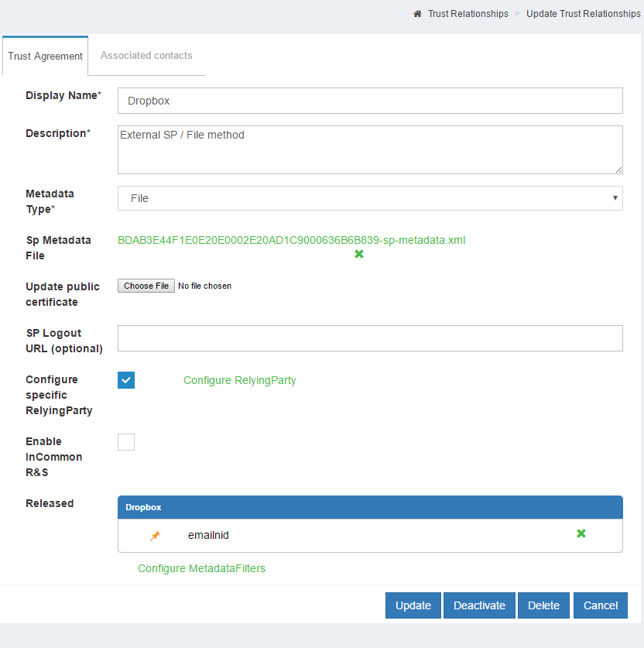Click into the SP Logout URL field

[370, 338]
